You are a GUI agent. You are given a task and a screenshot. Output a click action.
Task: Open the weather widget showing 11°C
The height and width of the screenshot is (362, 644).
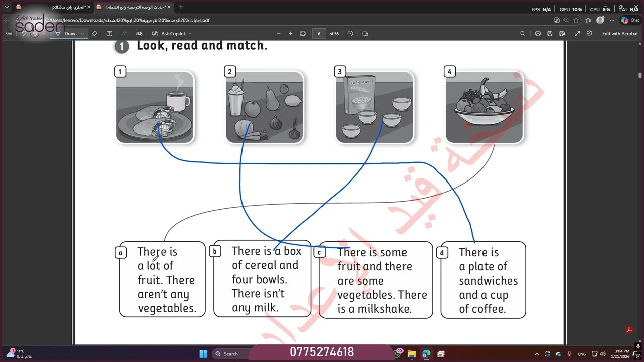[18, 354]
